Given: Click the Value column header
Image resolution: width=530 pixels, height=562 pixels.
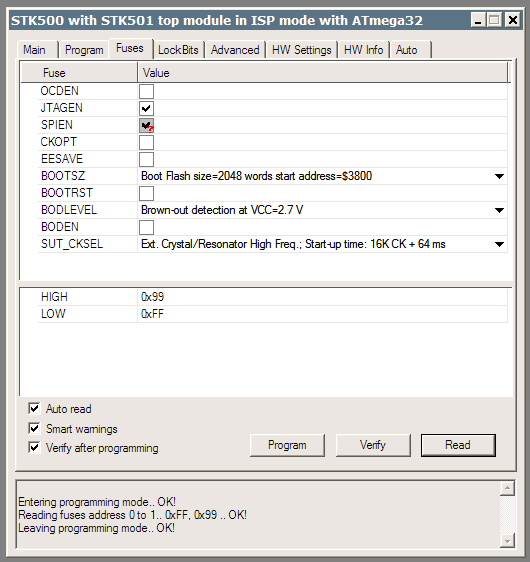Looking at the screenshot, I should click(323, 73).
